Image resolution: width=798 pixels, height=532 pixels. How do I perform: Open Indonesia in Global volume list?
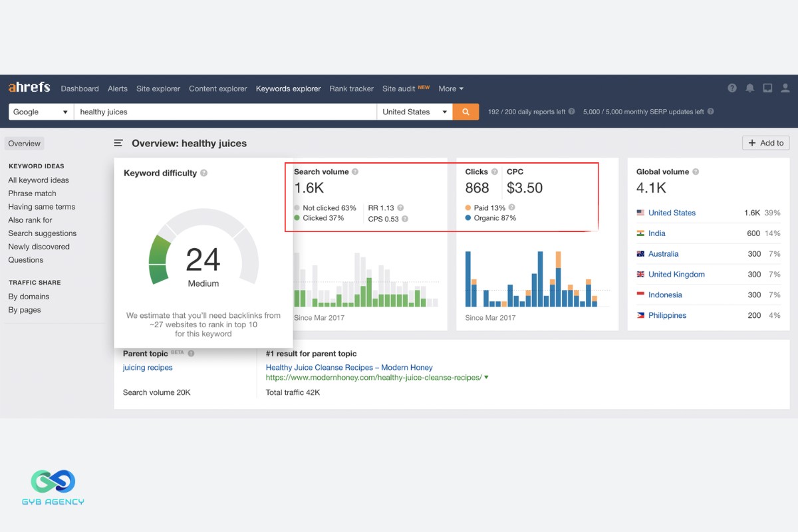pos(666,295)
